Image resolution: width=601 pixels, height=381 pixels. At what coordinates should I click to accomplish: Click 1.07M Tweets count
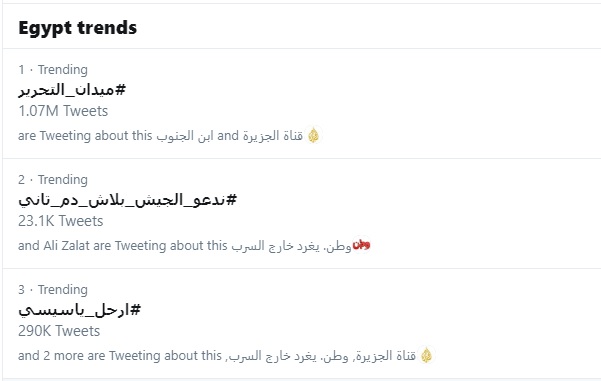(x=63, y=111)
